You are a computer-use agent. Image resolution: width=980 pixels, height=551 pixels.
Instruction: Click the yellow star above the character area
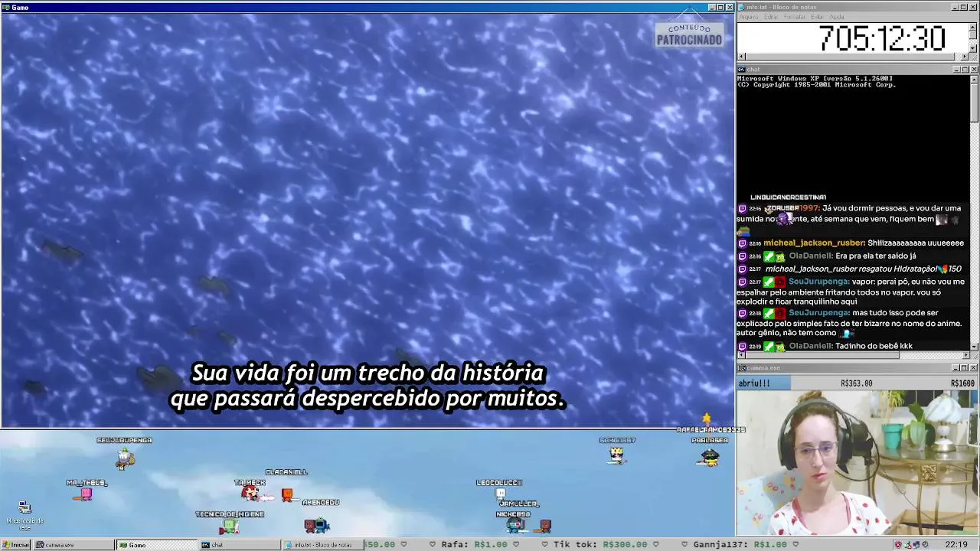point(706,419)
